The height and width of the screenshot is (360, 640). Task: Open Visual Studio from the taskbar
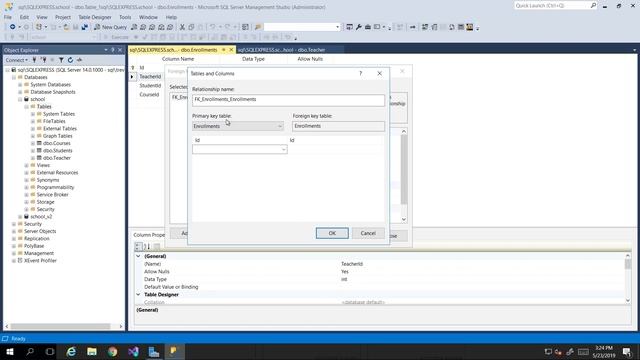click(133, 351)
